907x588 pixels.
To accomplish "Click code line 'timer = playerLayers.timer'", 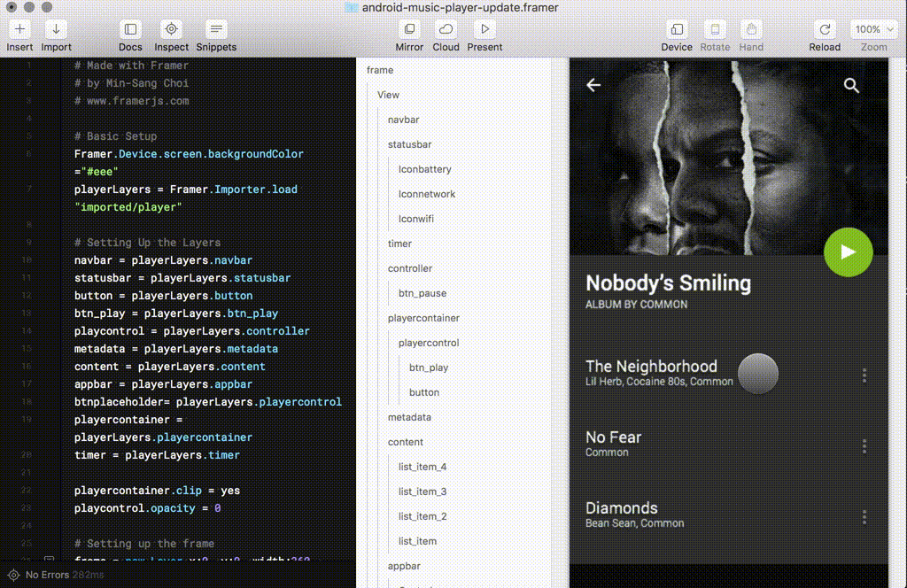I will (157, 455).
